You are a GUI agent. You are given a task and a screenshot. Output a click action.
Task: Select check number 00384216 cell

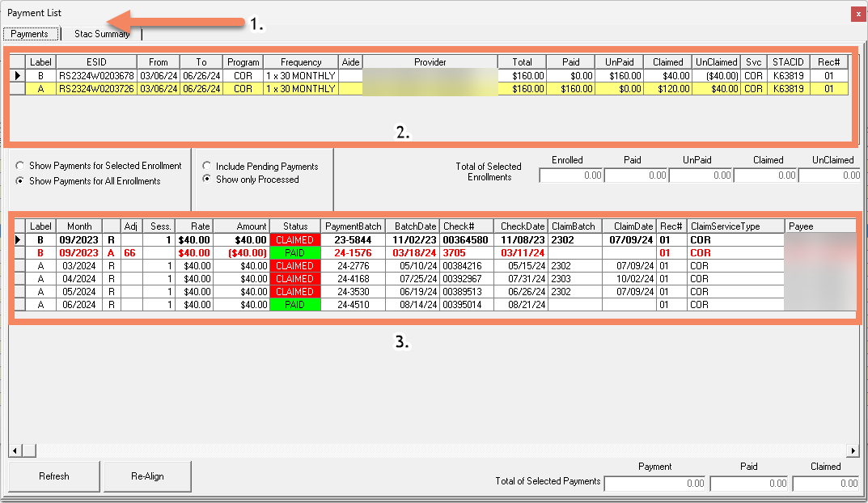point(465,266)
